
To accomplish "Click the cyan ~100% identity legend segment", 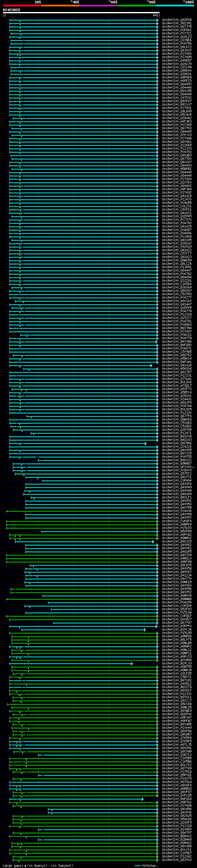I will 175,6.
